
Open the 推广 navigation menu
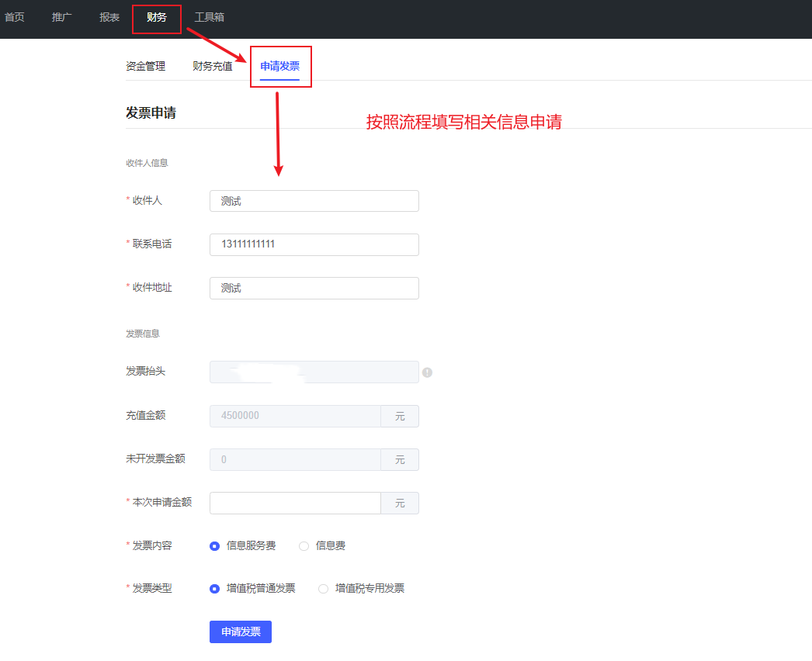tap(62, 17)
